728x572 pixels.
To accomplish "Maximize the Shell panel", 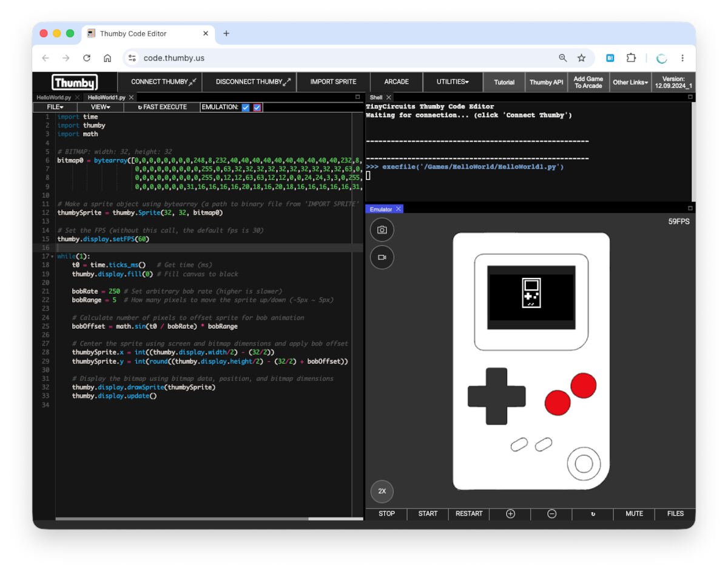I will [690, 97].
